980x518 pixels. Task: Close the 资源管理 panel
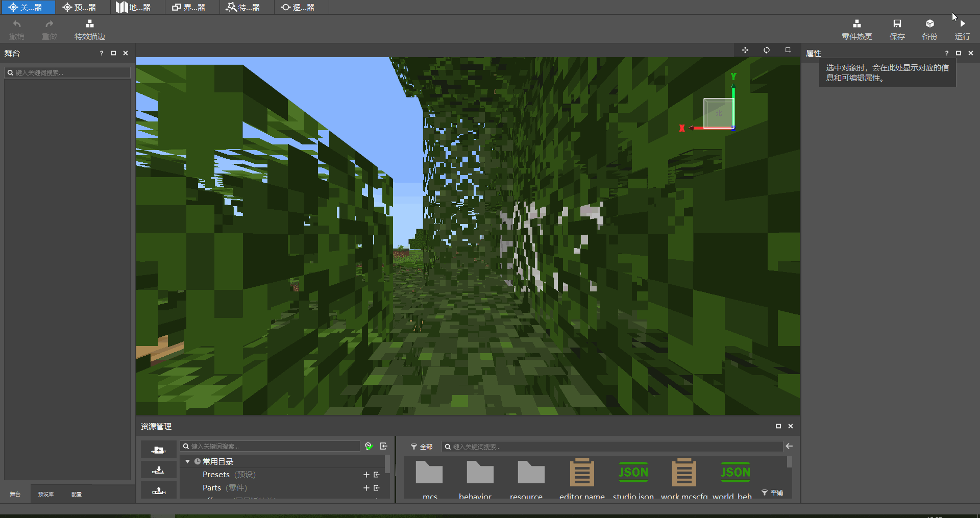tap(791, 426)
